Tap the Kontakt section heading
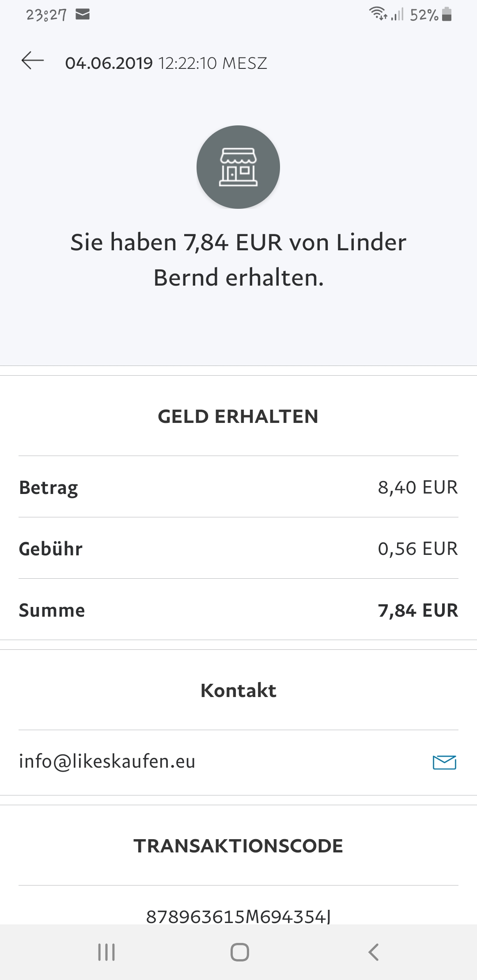This screenshot has height=980, width=477. click(238, 690)
